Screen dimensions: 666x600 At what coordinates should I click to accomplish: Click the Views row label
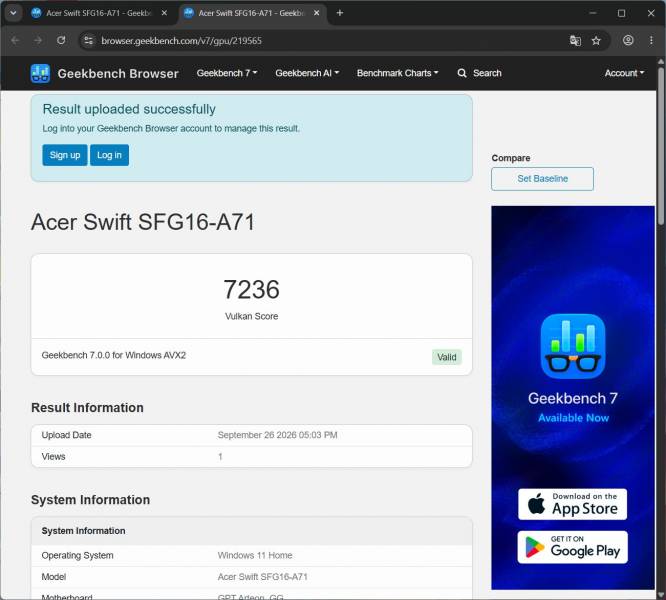click(54, 456)
